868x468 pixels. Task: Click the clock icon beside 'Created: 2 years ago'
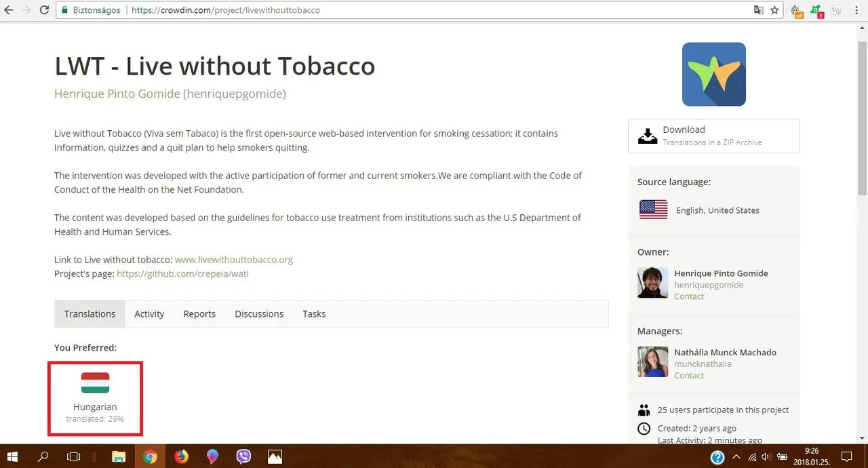[x=644, y=428]
